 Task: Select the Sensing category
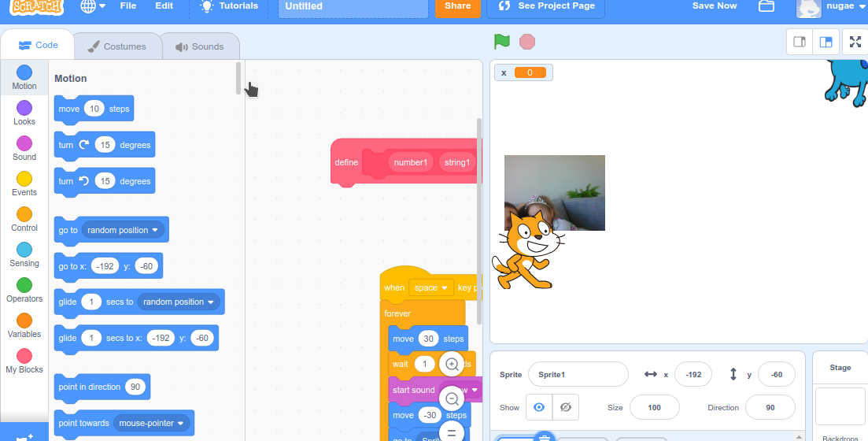coord(24,255)
